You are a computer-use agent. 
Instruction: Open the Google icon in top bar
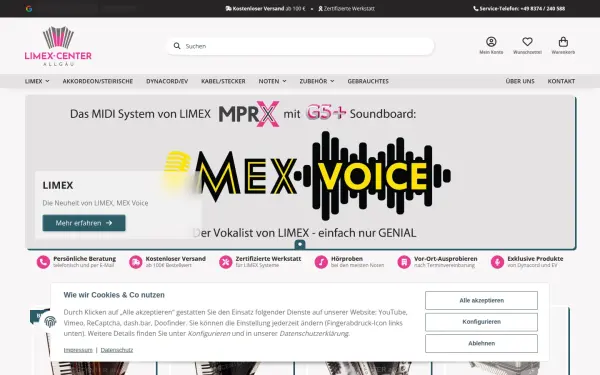29,8
